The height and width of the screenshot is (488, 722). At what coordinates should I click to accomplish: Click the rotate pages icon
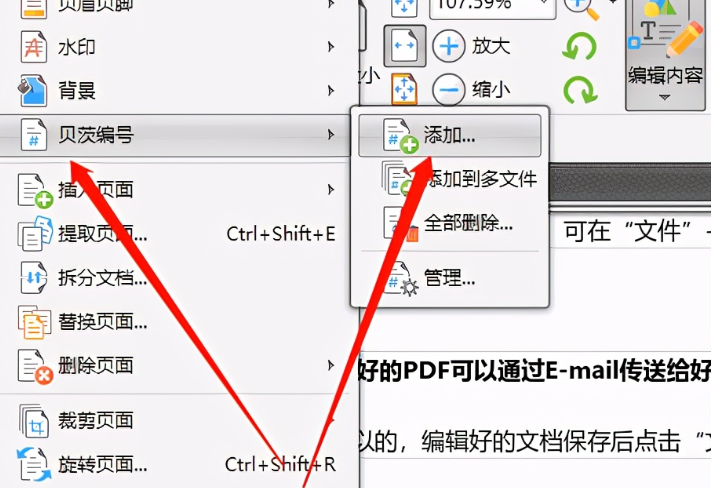tap(34, 465)
